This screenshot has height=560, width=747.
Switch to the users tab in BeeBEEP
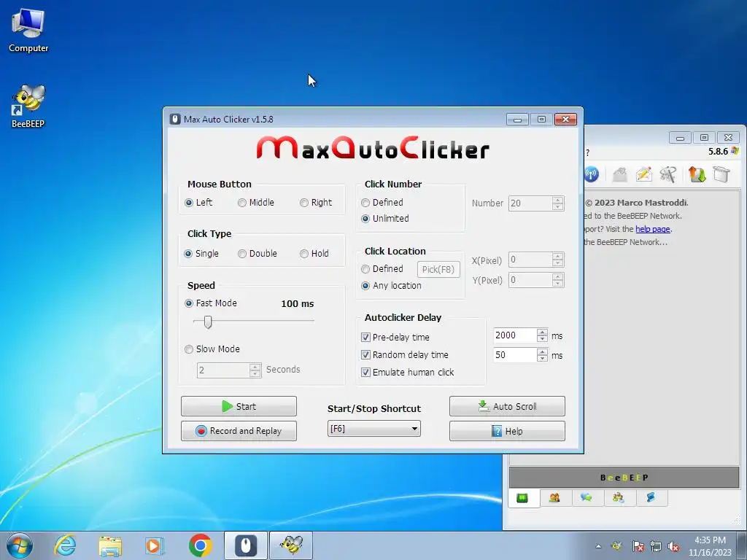point(554,498)
